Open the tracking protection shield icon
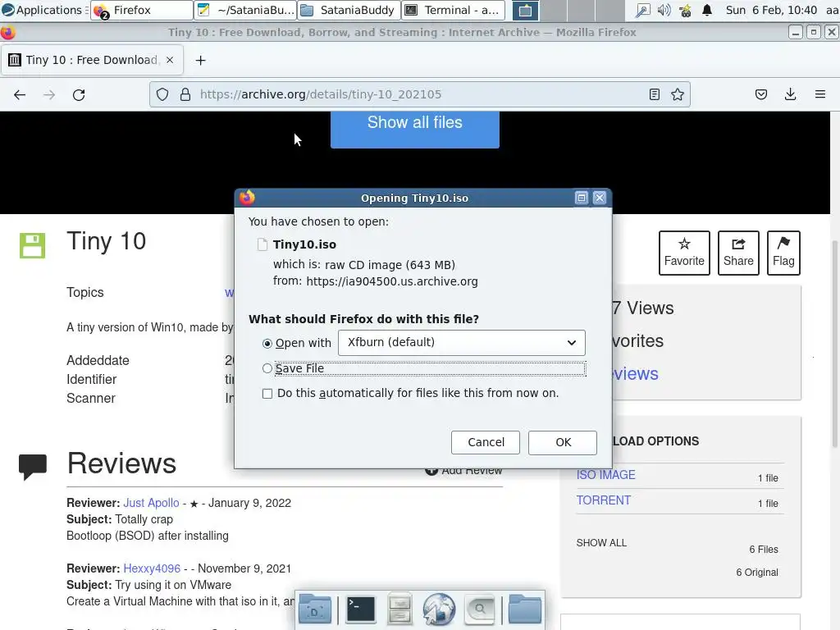Image resolution: width=840 pixels, height=630 pixels. 162,95
